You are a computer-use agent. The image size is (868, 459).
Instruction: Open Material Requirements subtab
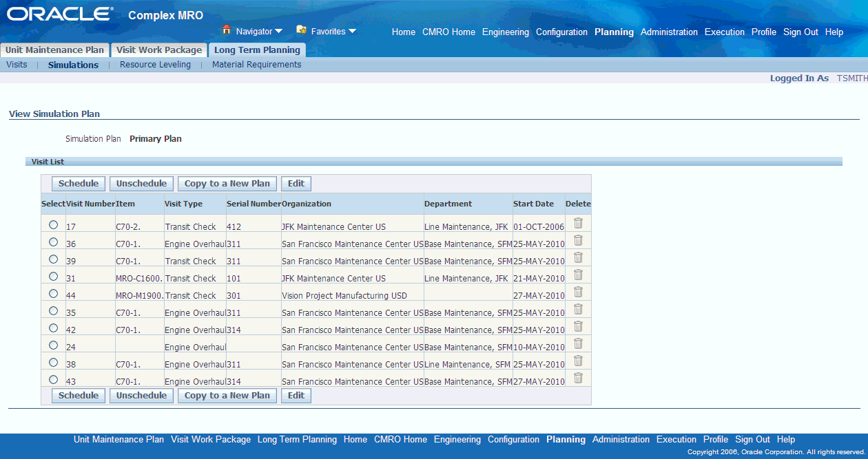[256, 65]
